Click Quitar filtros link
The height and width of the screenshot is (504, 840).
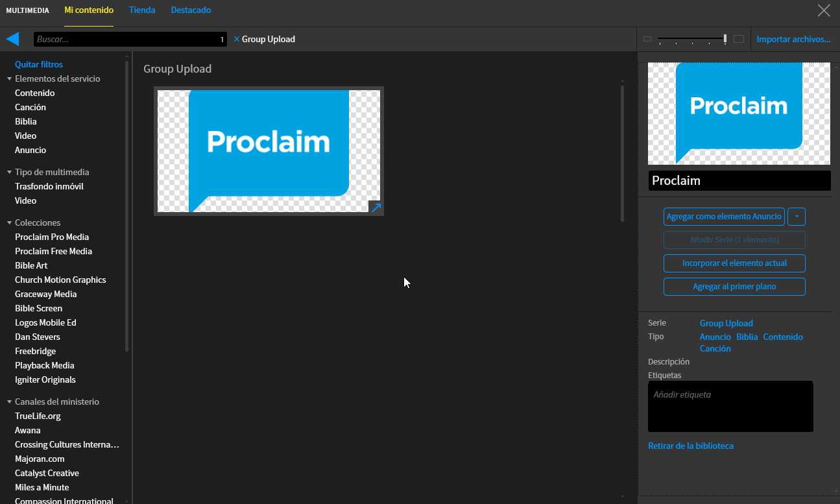[39, 64]
